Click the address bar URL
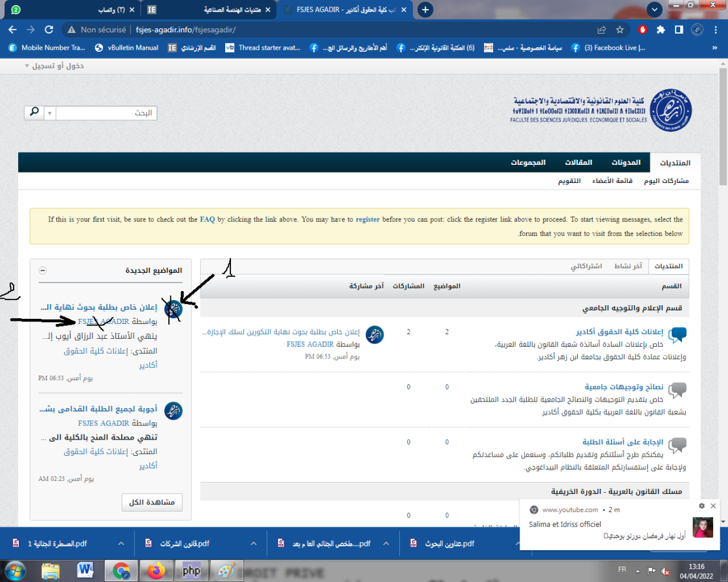The height and width of the screenshot is (582, 728). pyautogui.click(x=186, y=30)
